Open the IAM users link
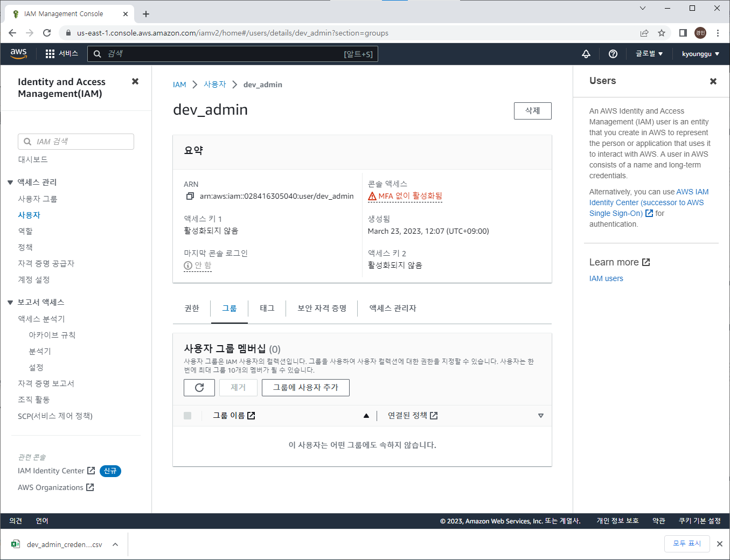The width and height of the screenshot is (730, 560). (606, 278)
